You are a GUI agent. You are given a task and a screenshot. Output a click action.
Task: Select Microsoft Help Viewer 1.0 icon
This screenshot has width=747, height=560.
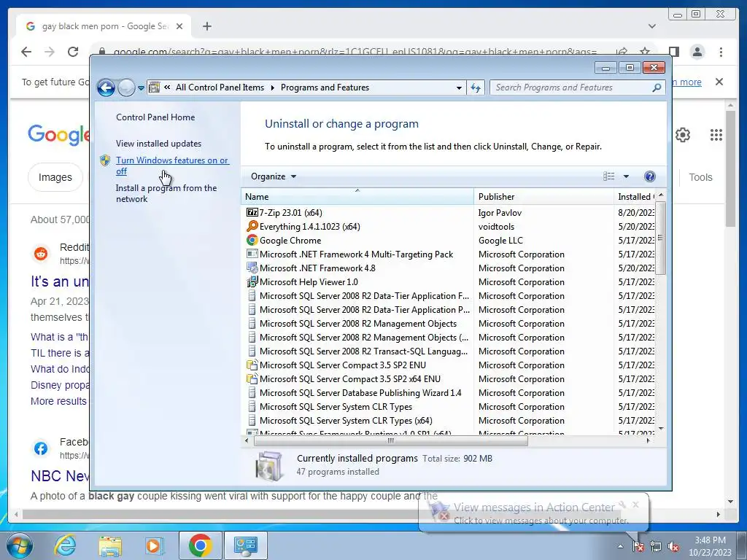[252, 281]
